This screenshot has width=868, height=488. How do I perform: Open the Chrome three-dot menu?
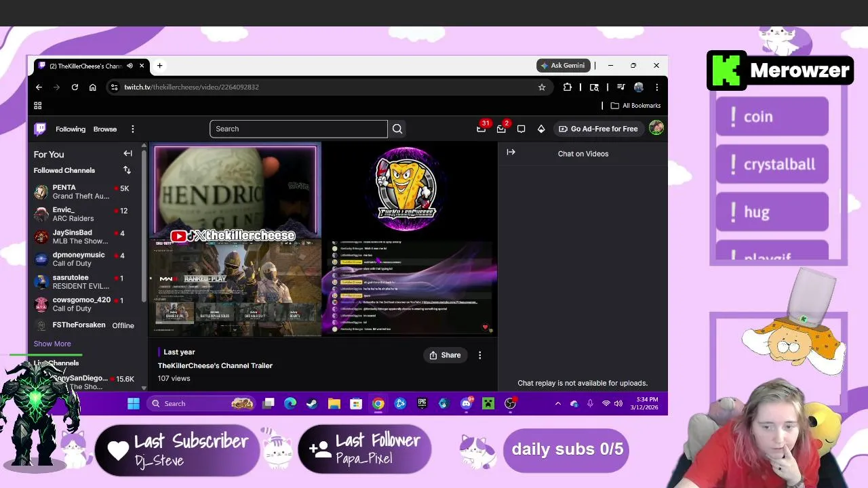[x=656, y=87]
